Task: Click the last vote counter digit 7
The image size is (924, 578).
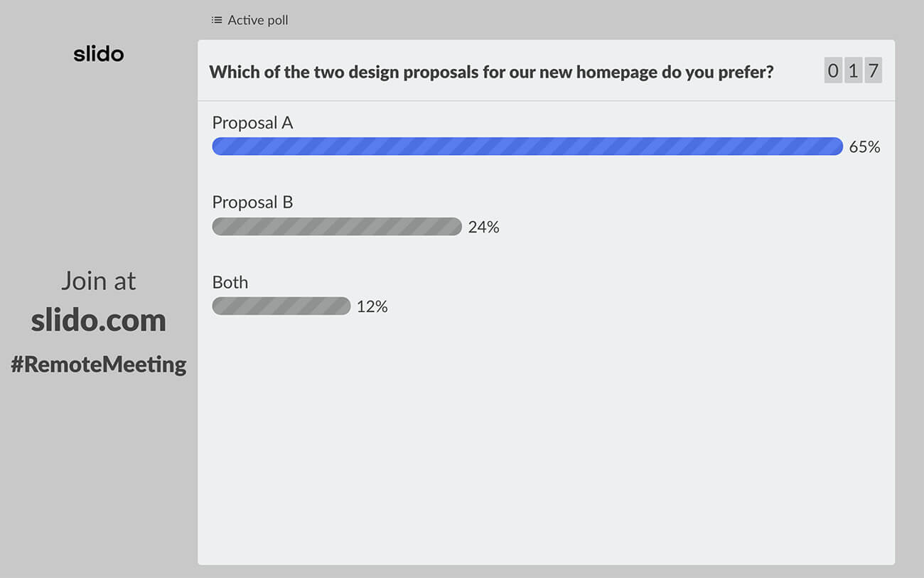Action: 873,71
